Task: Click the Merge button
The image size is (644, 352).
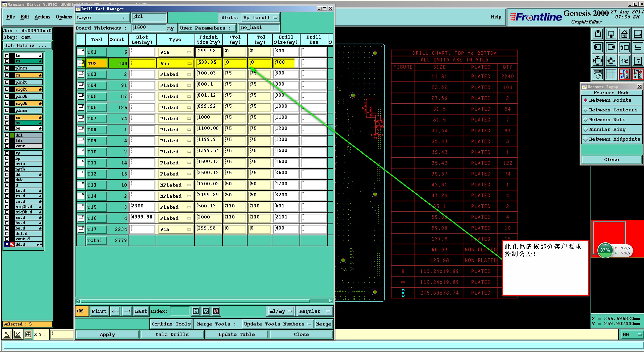Action: point(324,324)
